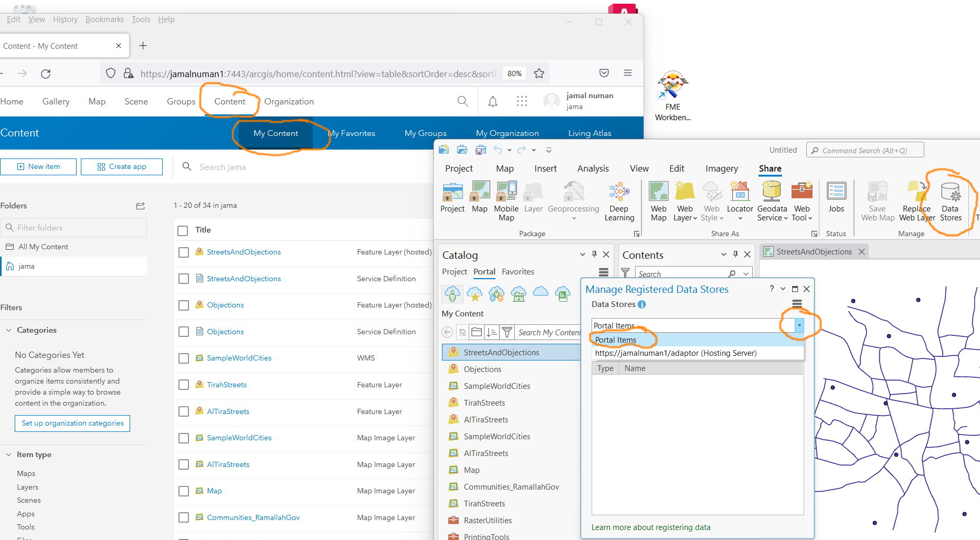The image size is (980, 540).
Task: Open the Imagery ribbon tab
Action: tap(721, 168)
